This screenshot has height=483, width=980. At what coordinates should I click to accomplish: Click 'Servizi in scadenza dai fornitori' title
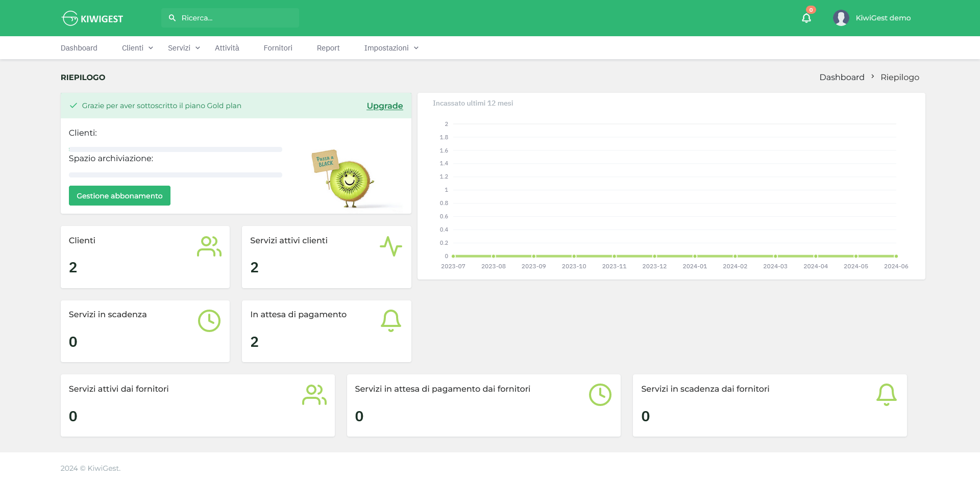pos(705,389)
